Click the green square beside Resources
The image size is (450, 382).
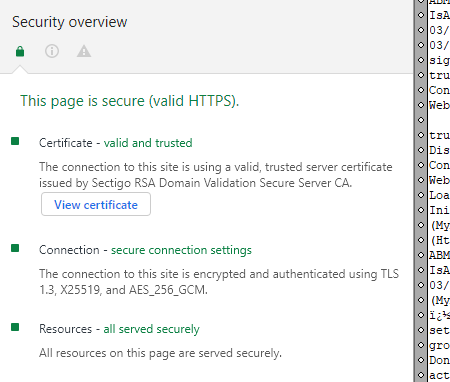point(15,327)
